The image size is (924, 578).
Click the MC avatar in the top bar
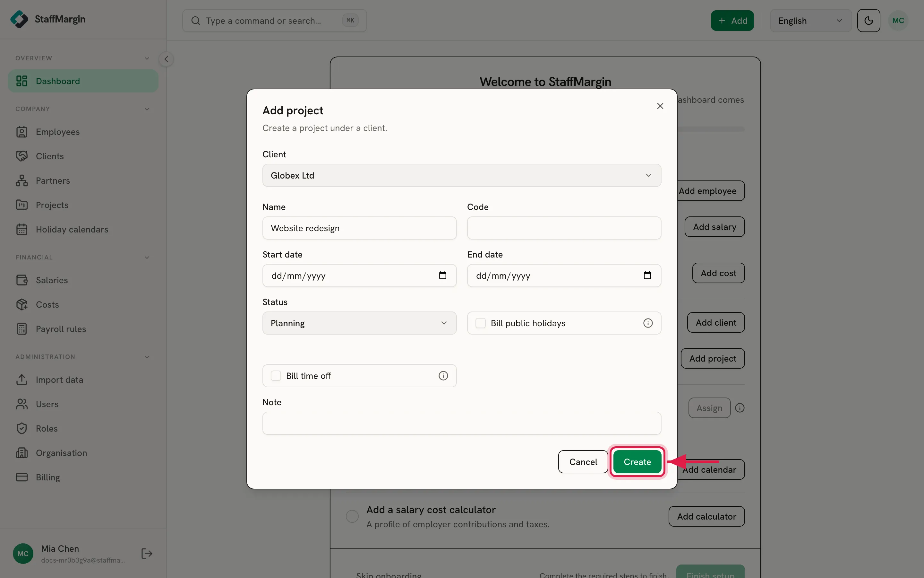coord(898,21)
